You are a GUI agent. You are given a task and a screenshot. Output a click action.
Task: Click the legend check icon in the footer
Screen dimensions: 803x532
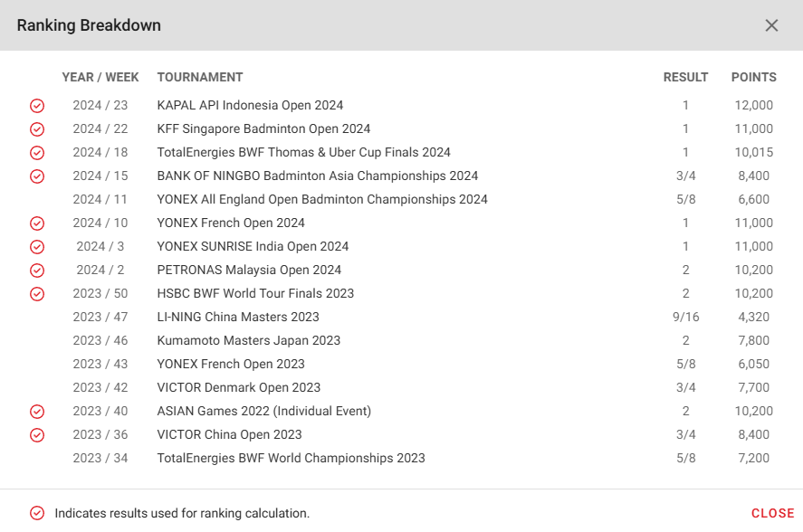pyautogui.click(x=37, y=513)
